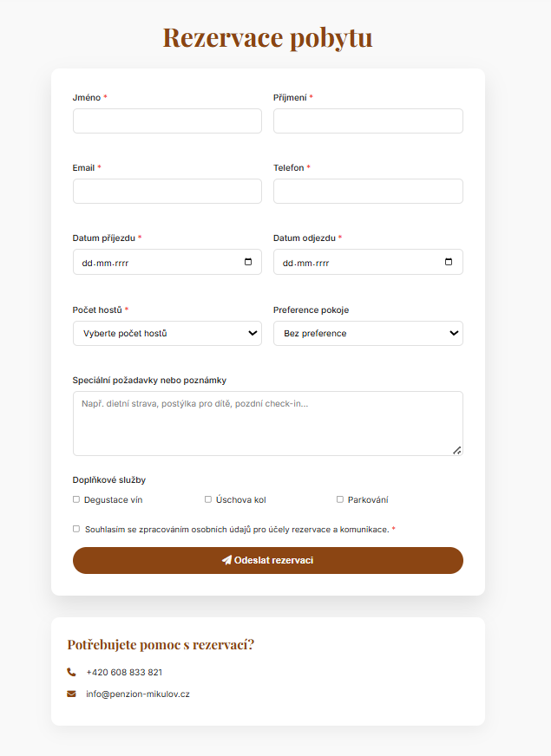Select the Email input field
The height and width of the screenshot is (756, 551).
point(167,191)
